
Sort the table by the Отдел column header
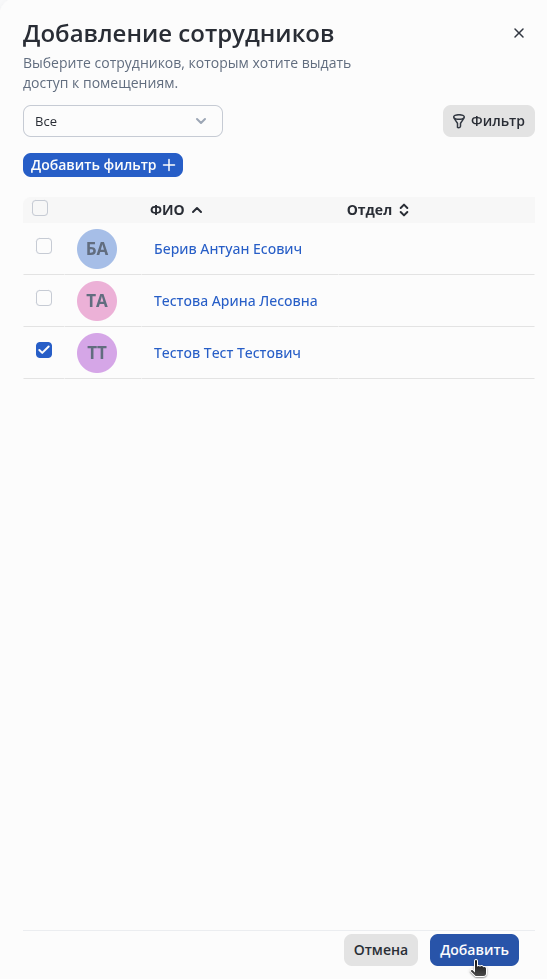point(369,210)
